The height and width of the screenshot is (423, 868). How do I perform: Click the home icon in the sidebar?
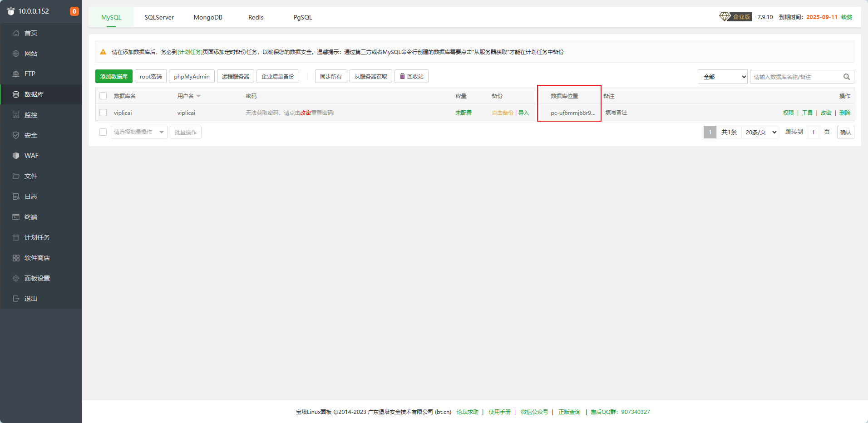[16, 33]
